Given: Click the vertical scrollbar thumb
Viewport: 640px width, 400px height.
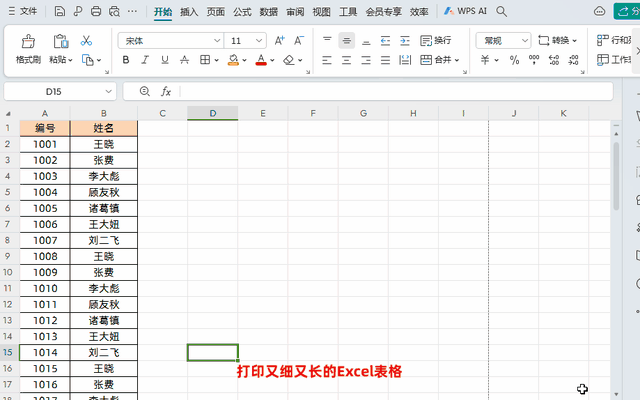Looking at the screenshot, I should [616, 176].
